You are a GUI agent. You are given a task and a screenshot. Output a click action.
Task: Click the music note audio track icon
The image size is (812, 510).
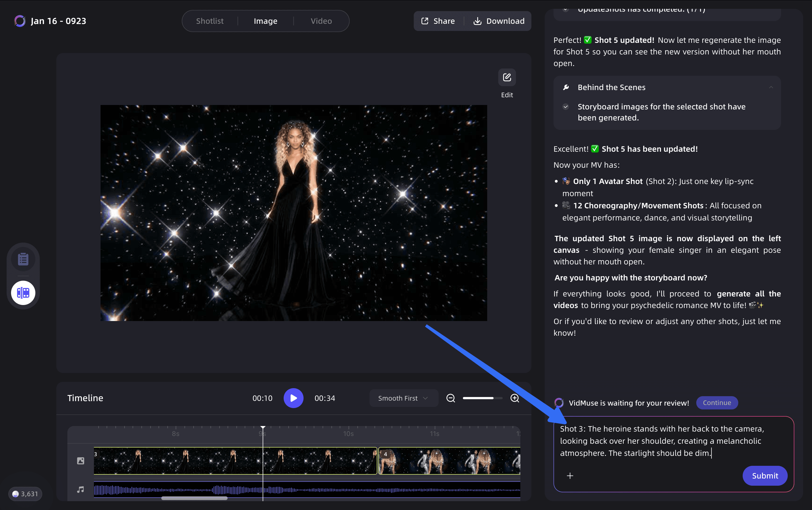81,490
